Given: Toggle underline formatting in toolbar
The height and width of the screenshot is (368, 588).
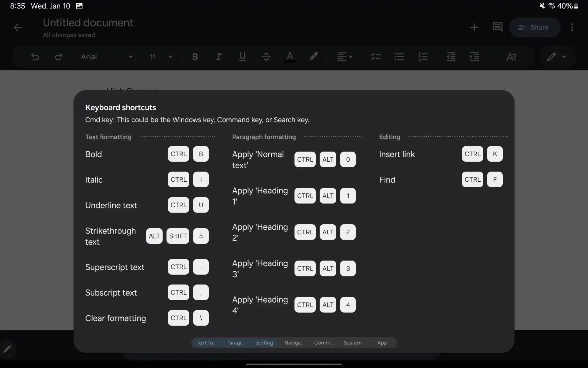Looking at the screenshot, I should point(242,57).
